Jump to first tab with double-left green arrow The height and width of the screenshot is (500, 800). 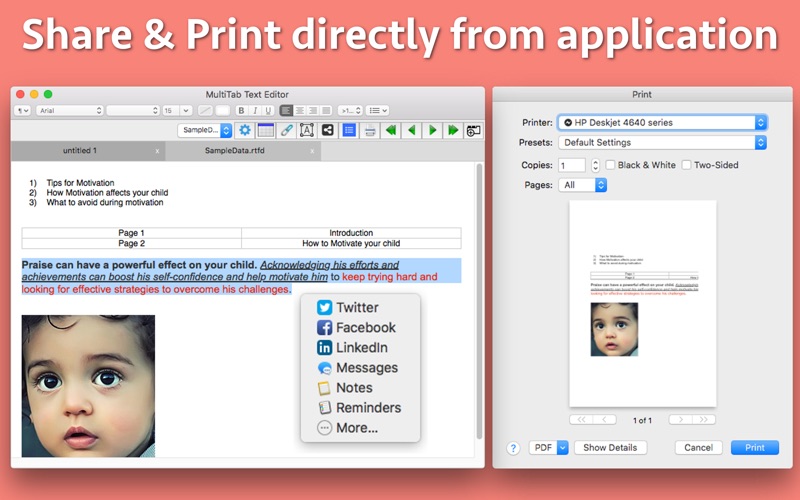point(391,130)
